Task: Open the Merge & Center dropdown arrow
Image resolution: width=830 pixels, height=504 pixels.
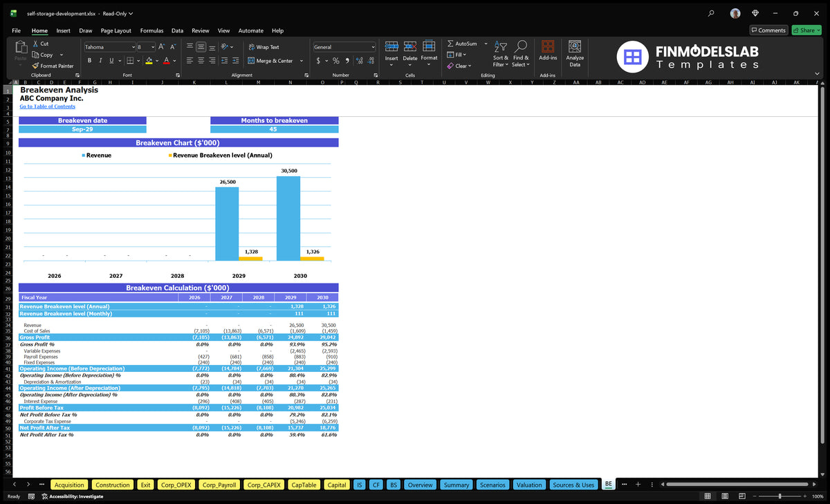Action: coord(302,61)
